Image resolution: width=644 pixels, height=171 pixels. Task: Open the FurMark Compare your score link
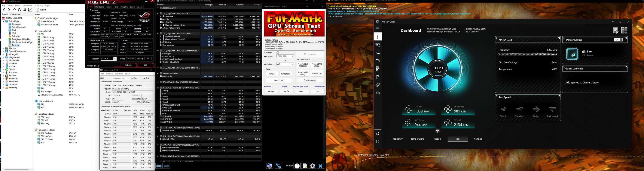click(300, 87)
